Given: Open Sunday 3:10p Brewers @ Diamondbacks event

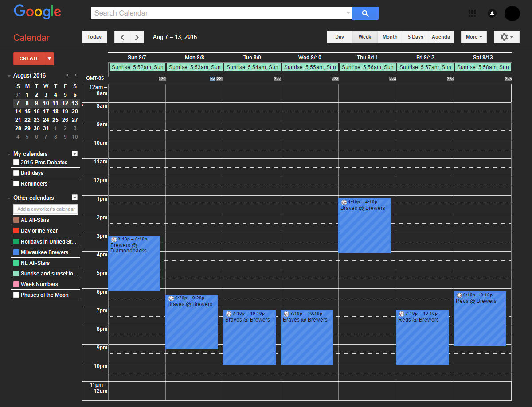Looking at the screenshot, I should [134, 263].
